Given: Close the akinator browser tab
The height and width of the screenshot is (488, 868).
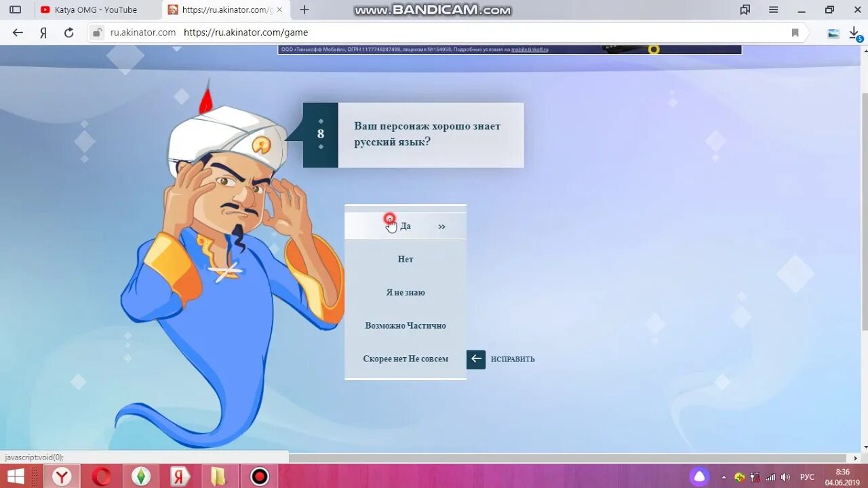Looking at the screenshot, I should [279, 9].
